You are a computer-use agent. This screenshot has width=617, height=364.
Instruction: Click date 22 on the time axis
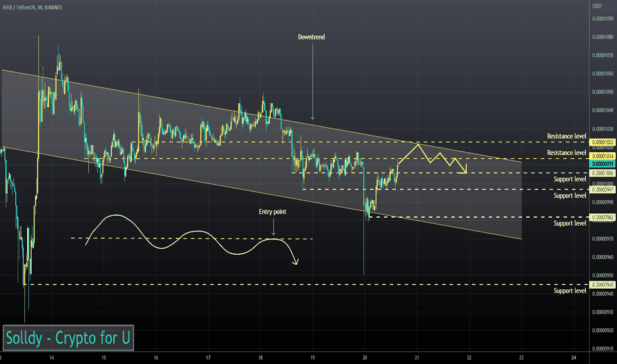pyautogui.click(x=469, y=357)
